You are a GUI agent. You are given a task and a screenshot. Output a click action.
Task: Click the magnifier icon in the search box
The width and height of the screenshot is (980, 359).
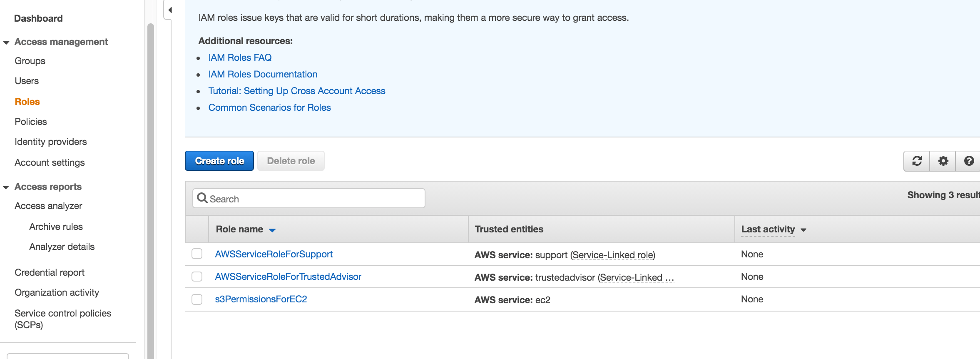click(x=202, y=198)
